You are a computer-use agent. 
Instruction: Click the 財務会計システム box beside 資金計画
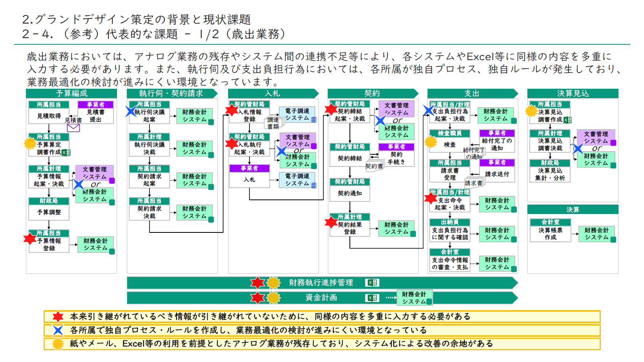pyautogui.click(x=414, y=298)
